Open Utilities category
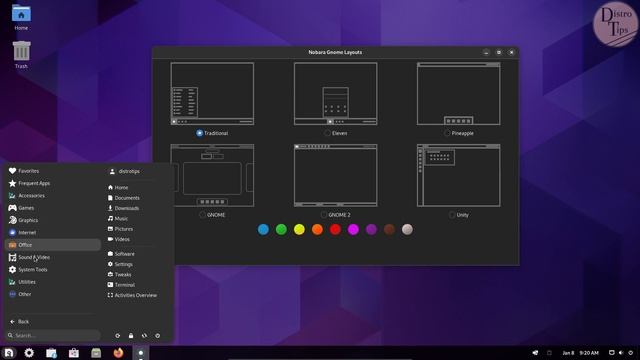The image size is (640, 360). (53, 282)
